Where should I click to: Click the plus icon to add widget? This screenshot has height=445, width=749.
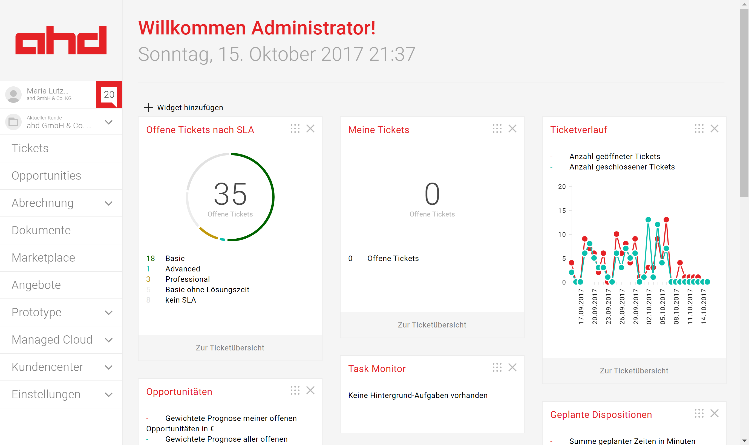click(x=149, y=107)
